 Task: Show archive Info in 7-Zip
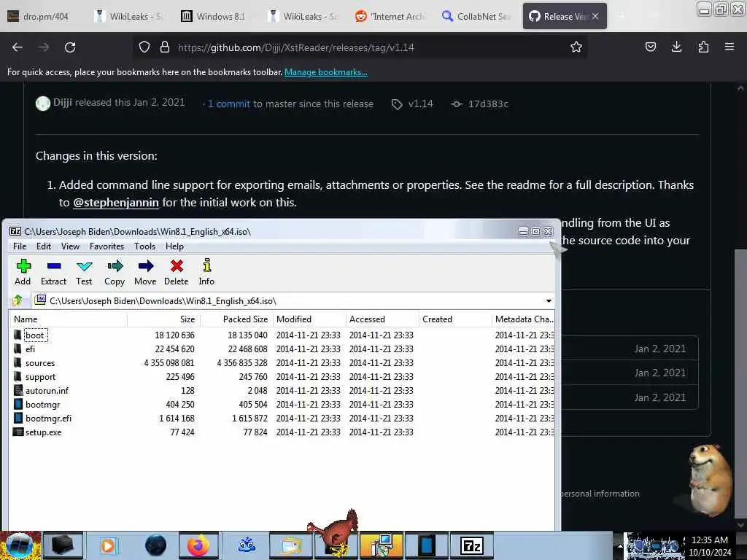206,273
